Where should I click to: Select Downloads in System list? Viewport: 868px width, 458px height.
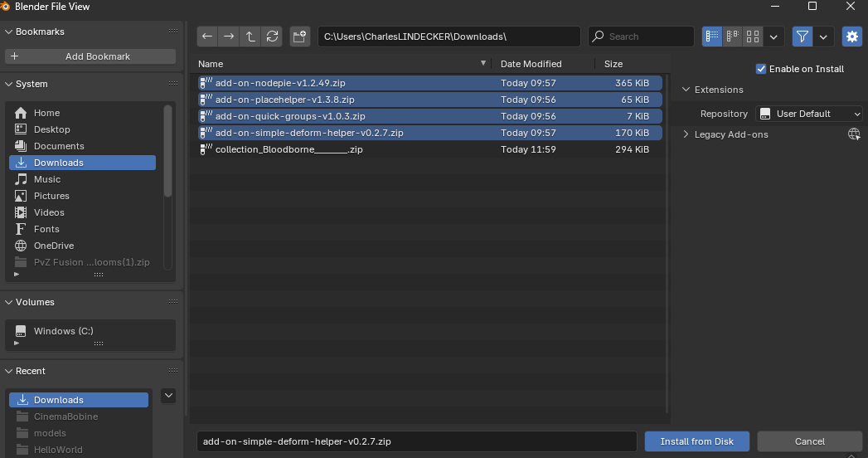coord(82,163)
